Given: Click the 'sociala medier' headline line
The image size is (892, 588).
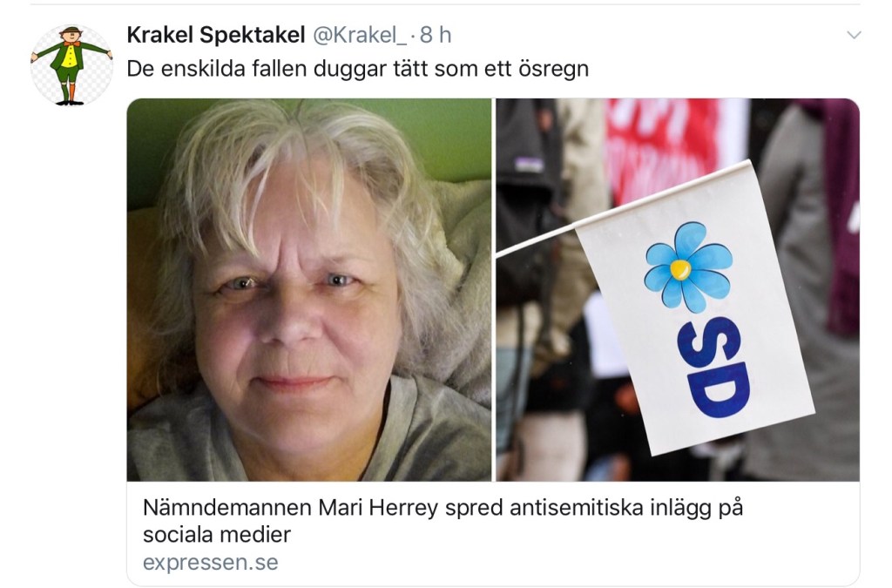Looking at the screenshot, I should [x=217, y=535].
